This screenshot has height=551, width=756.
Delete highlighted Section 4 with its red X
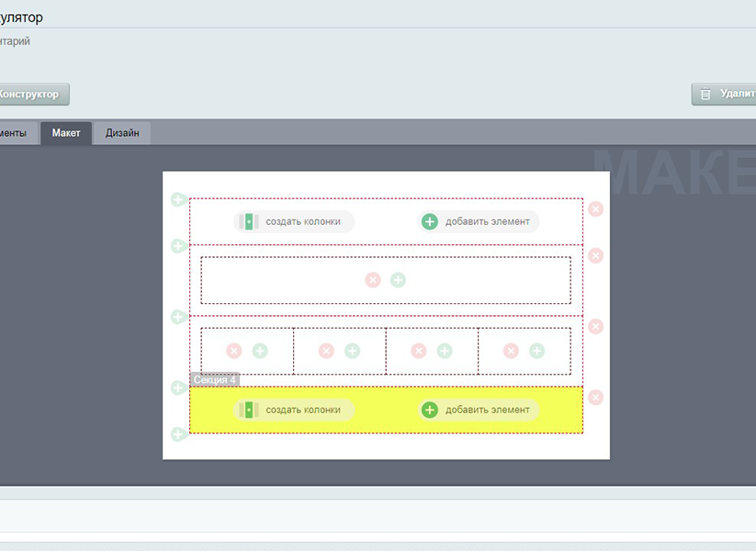[596, 398]
